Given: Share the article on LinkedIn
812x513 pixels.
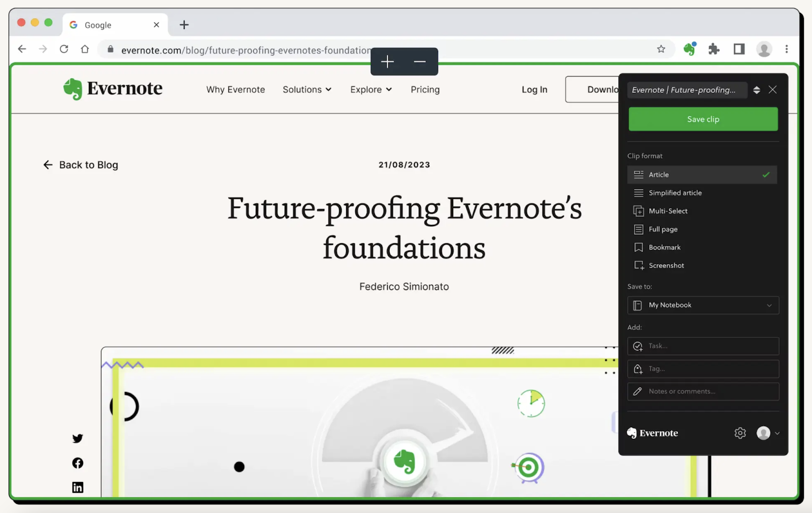Looking at the screenshot, I should (x=78, y=488).
